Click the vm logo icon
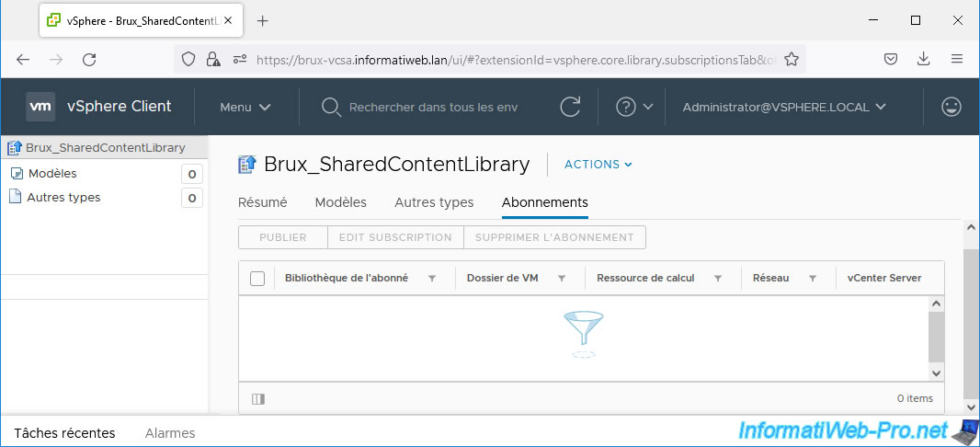The image size is (980, 447). 40,107
